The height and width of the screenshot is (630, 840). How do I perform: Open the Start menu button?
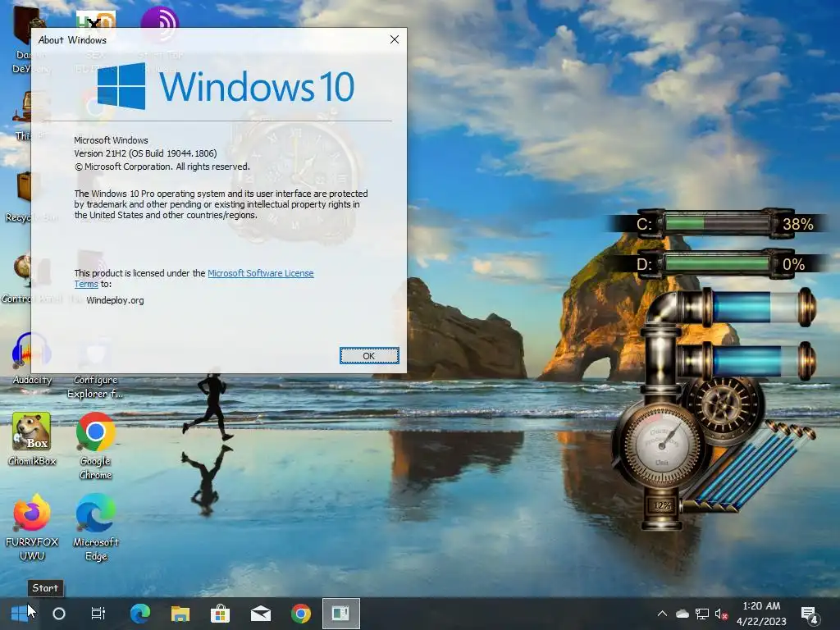(21, 614)
